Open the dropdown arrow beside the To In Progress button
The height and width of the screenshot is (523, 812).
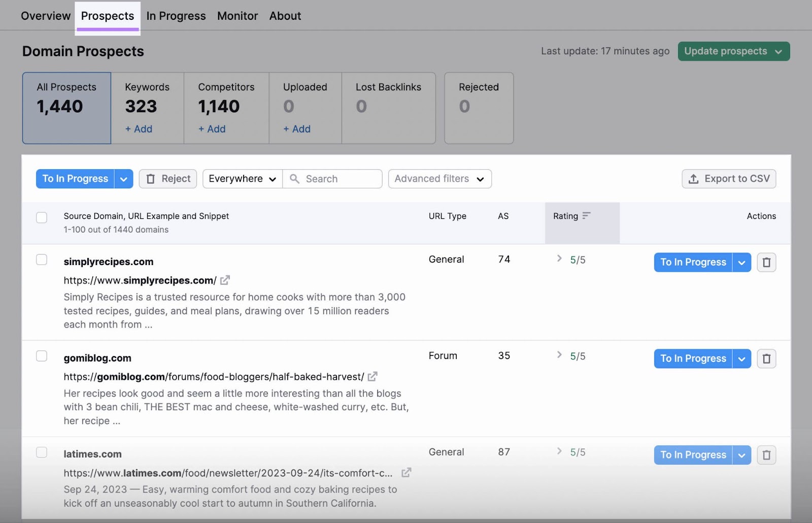pos(123,179)
